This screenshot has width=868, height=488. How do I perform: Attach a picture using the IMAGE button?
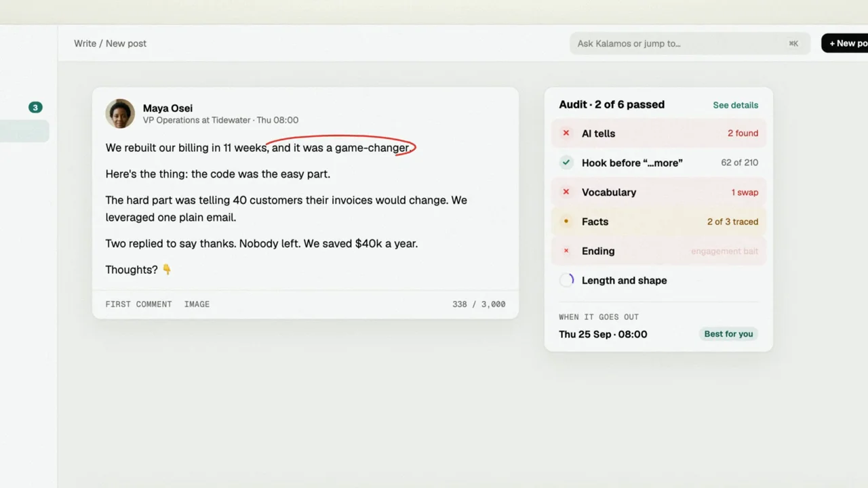pos(197,304)
